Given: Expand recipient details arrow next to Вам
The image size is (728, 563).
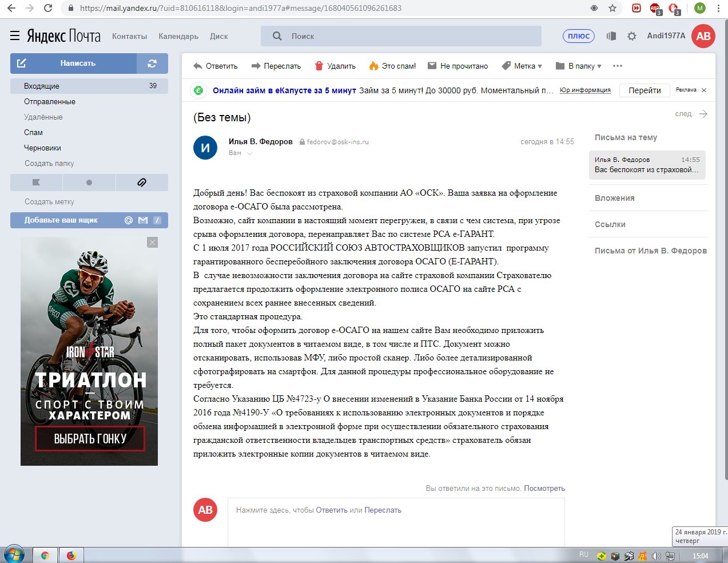Looking at the screenshot, I should pyautogui.click(x=249, y=153).
